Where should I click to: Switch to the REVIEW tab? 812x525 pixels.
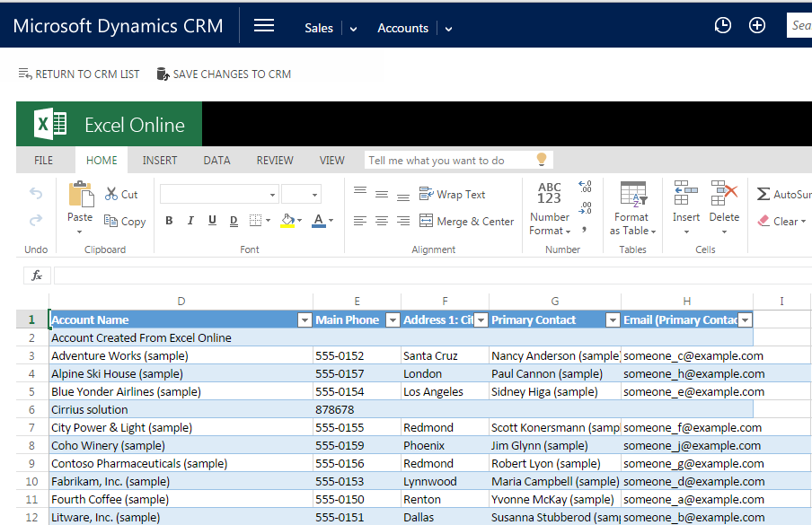[275, 161]
